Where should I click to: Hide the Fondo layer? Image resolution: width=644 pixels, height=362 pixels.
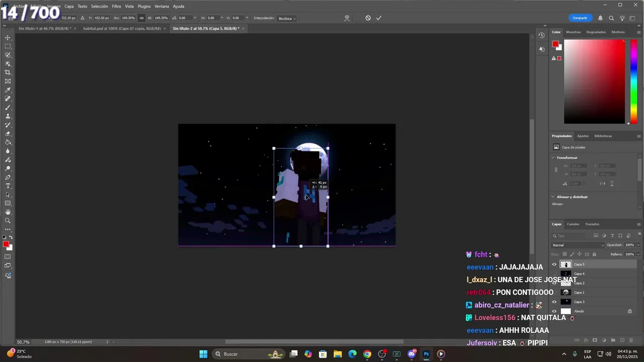tap(554, 311)
